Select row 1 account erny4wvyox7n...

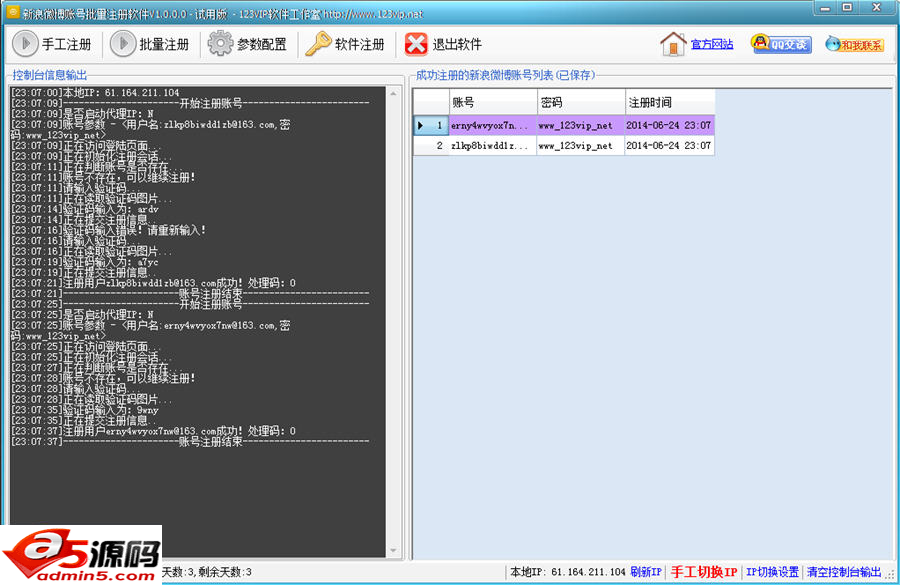tap(492, 125)
